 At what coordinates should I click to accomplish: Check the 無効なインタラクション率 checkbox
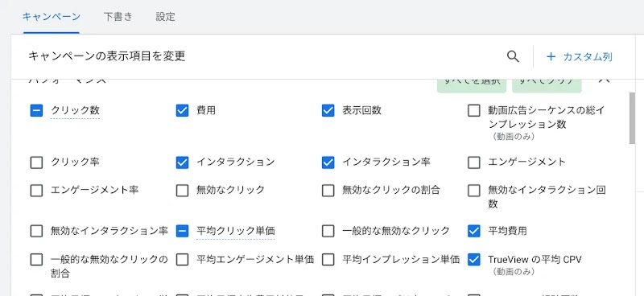coord(36,231)
